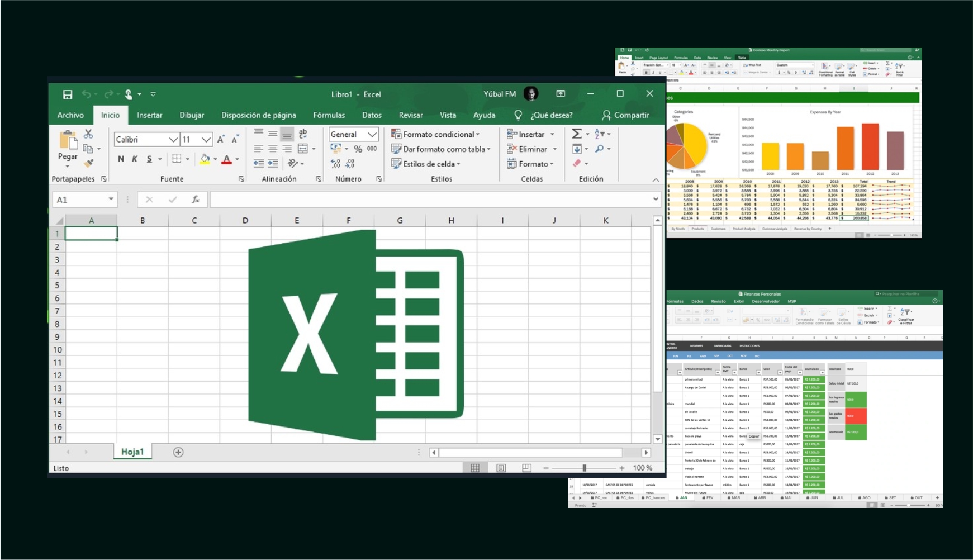Click the ribbon display options icon
Viewport: 973px width, 560px height.
pos(561,93)
